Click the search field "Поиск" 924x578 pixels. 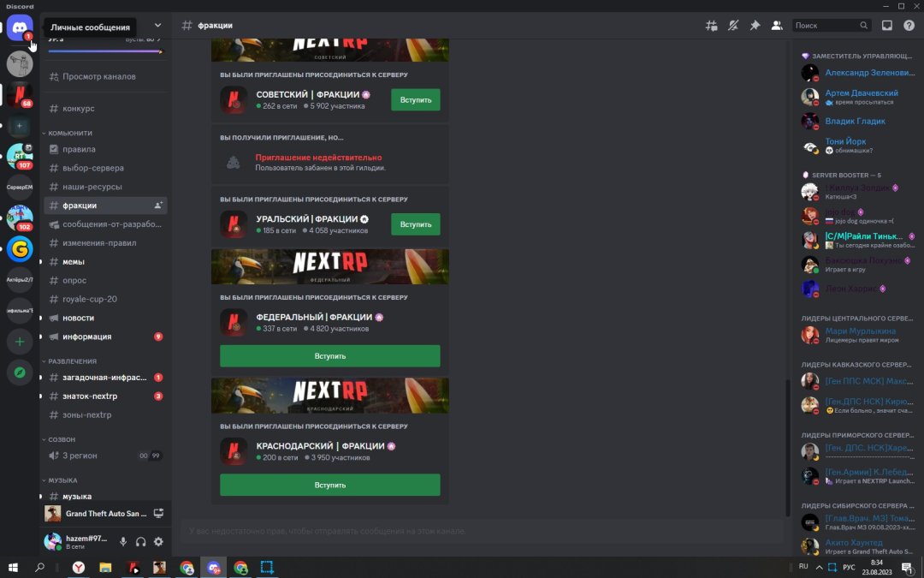click(832, 26)
